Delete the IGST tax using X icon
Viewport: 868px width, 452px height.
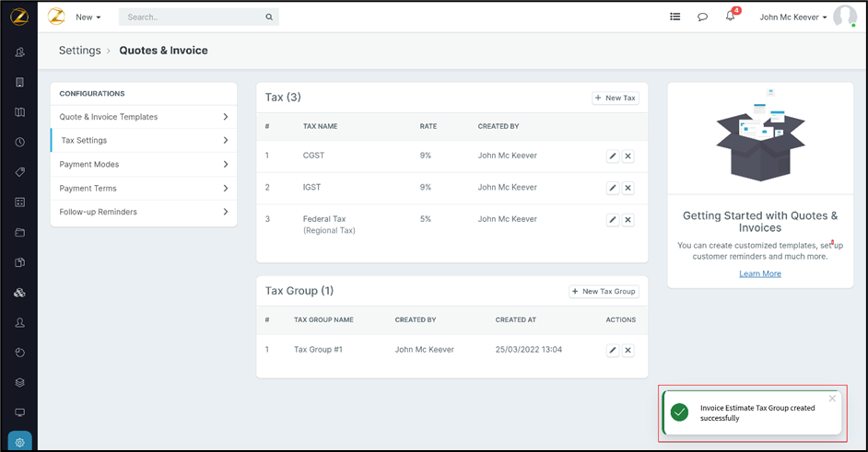click(628, 188)
